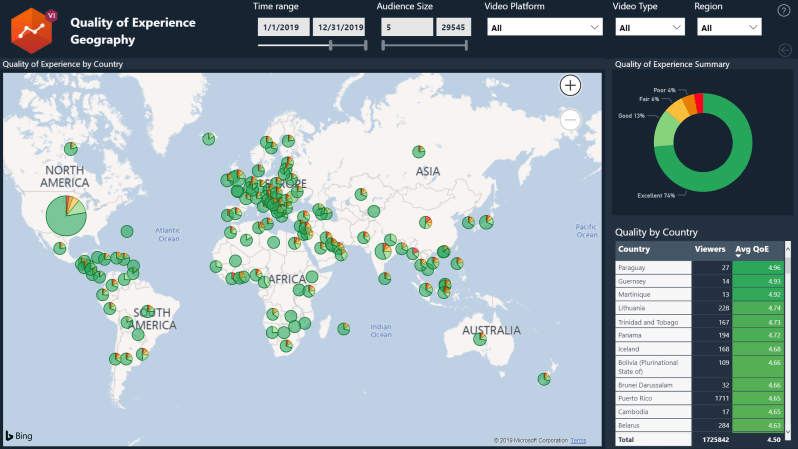
Task: Open the Video Platform dropdown
Action: click(x=544, y=28)
